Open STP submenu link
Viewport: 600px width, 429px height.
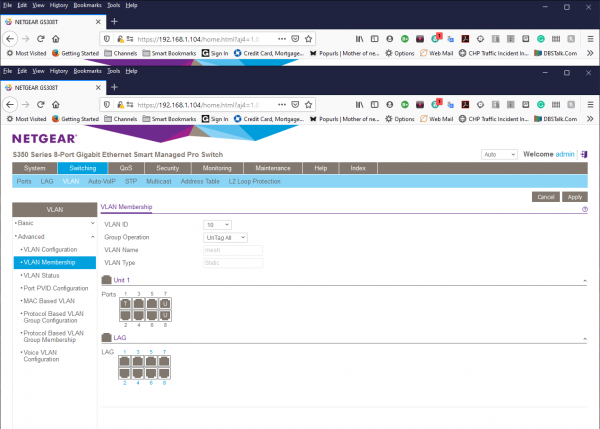(x=131, y=181)
